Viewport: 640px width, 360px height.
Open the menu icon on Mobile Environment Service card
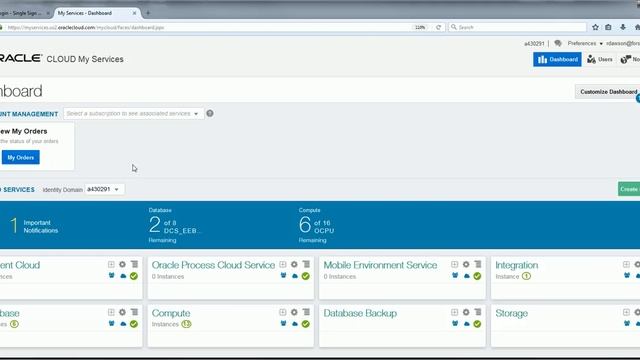pyautogui.click(x=478, y=264)
